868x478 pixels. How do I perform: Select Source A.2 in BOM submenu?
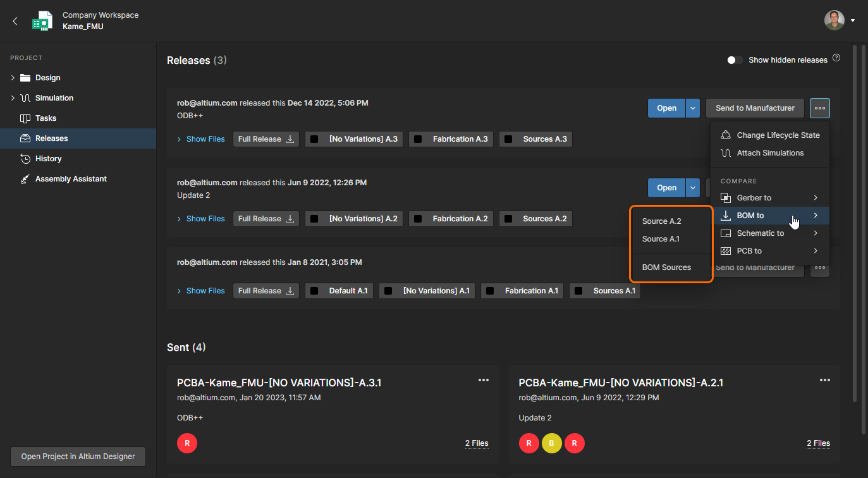pyautogui.click(x=671, y=221)
